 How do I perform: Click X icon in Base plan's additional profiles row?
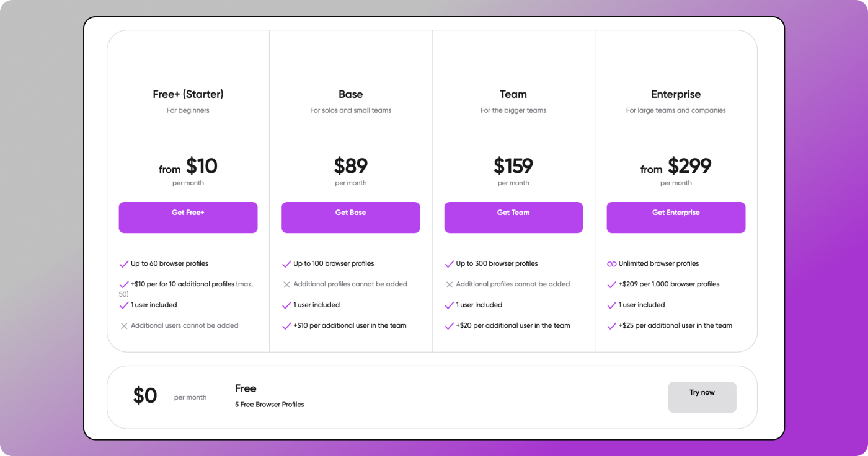286,284
